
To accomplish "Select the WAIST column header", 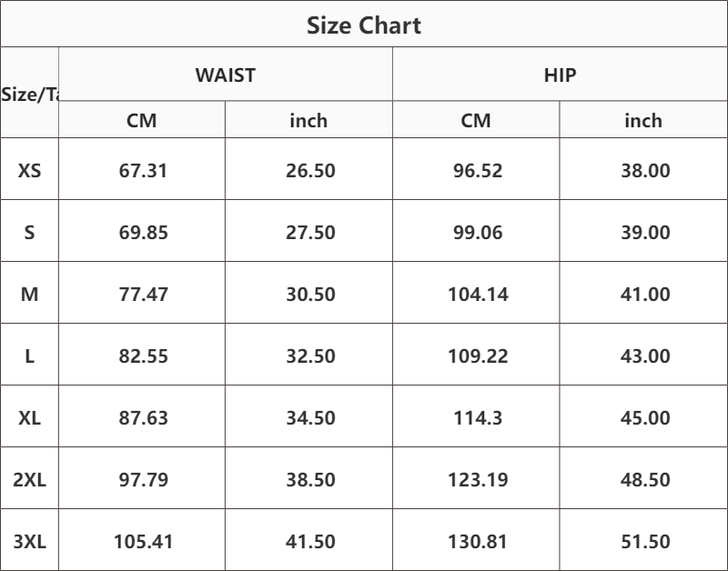I will pyautogui.click(x=225, y=75).
